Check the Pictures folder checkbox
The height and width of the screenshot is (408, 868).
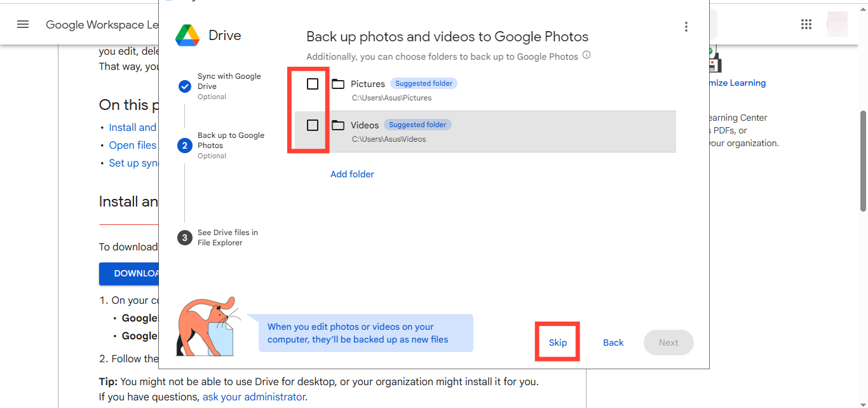coord(313,84)
